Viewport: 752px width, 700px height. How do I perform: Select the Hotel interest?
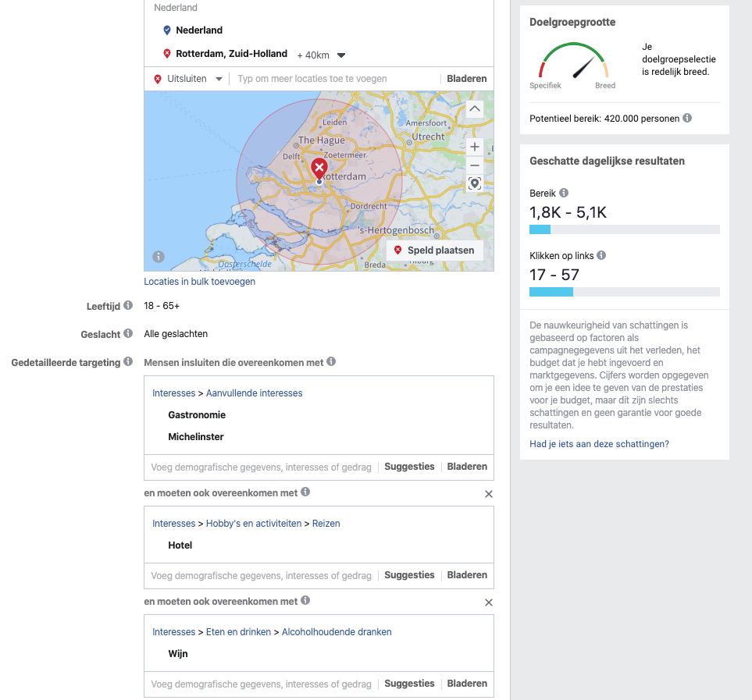coord(180,545)
